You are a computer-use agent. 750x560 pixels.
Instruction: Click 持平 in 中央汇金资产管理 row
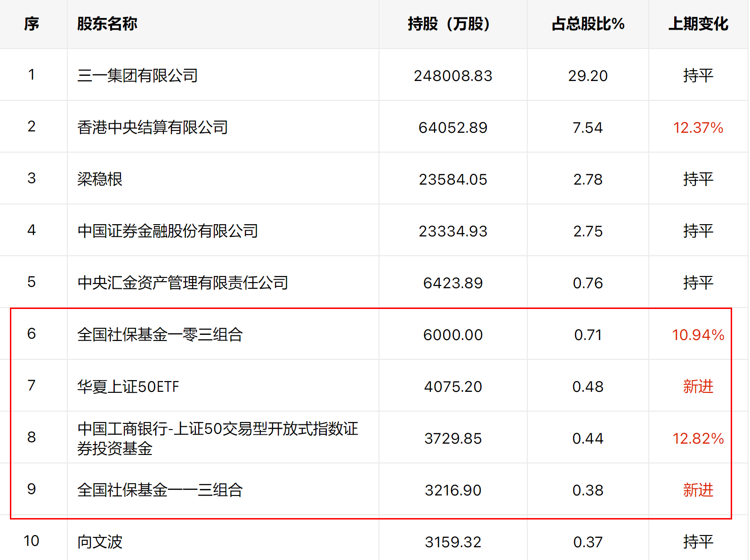pyautogui.click(x=698, y=283)
